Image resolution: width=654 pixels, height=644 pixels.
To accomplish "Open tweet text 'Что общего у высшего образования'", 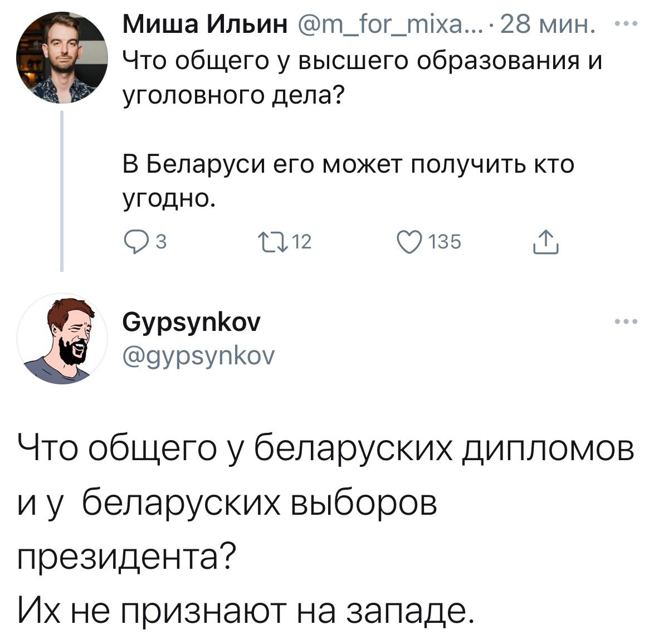I will (x=362, y=60).
